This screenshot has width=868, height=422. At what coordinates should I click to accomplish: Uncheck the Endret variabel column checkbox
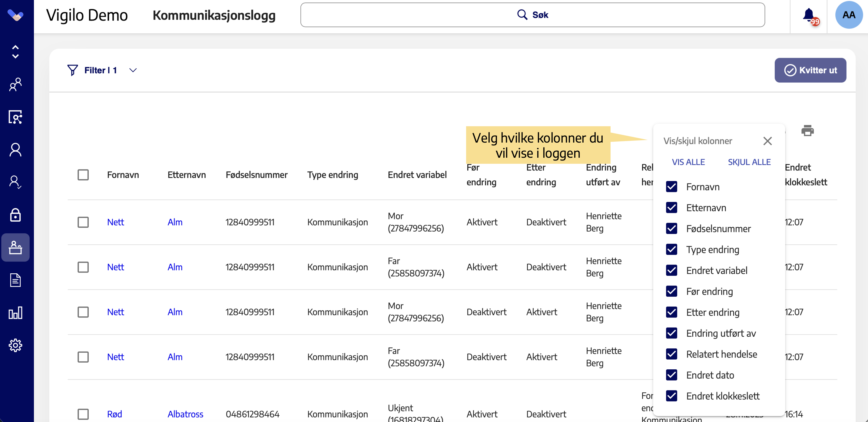coord(671,270)
